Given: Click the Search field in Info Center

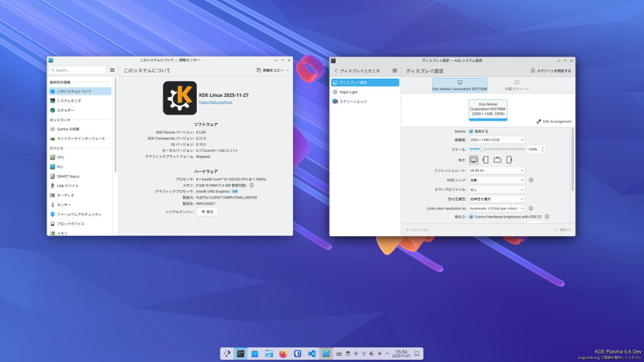Looking at the screenshot, I should (x=78, y=69).
